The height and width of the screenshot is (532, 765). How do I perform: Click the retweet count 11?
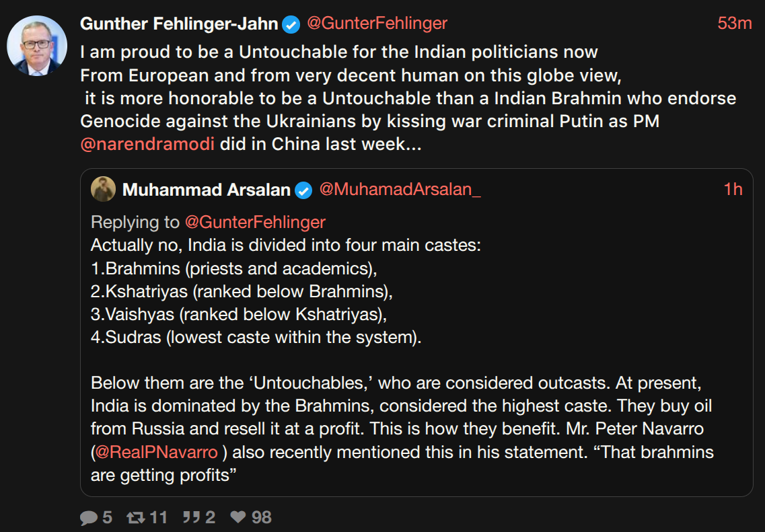(158, 517)
